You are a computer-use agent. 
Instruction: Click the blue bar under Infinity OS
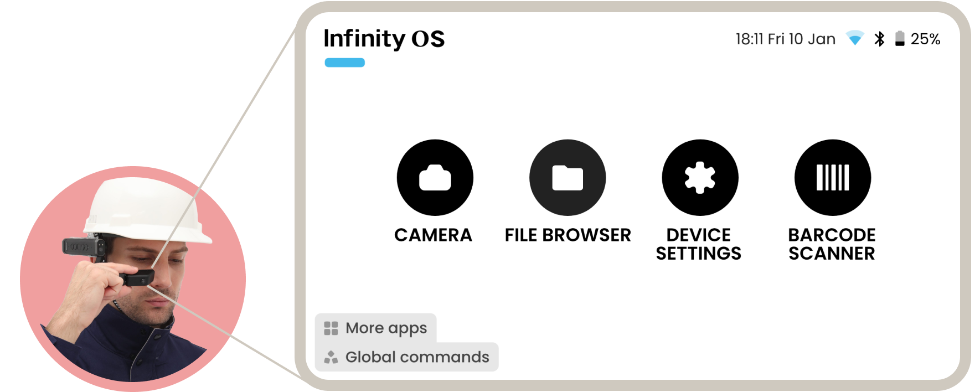coord(344,63)
